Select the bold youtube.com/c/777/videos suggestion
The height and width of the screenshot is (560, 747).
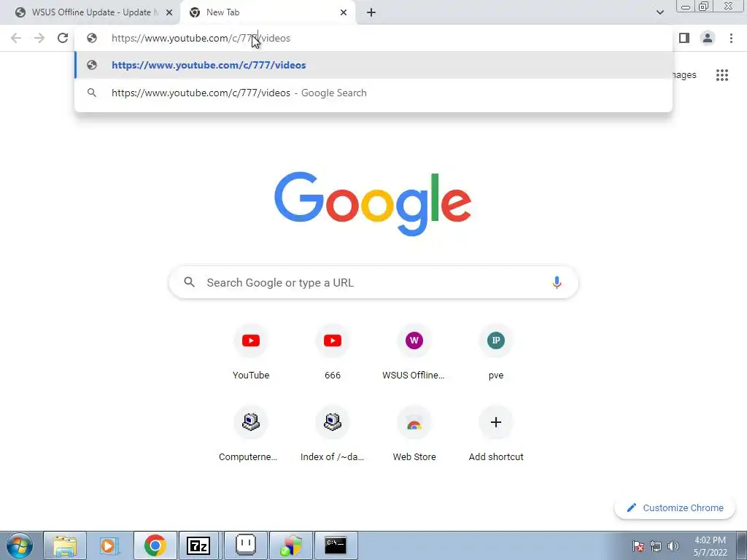pyautogui.click(x=373, y=65)
